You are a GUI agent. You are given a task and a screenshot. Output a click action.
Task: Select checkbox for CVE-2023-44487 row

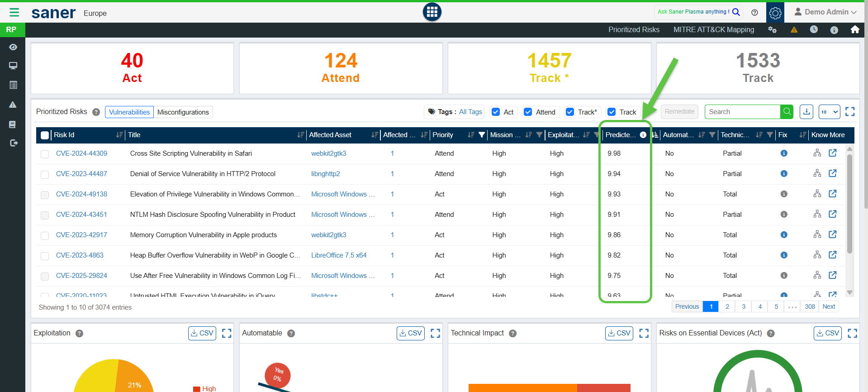point(45,174)
